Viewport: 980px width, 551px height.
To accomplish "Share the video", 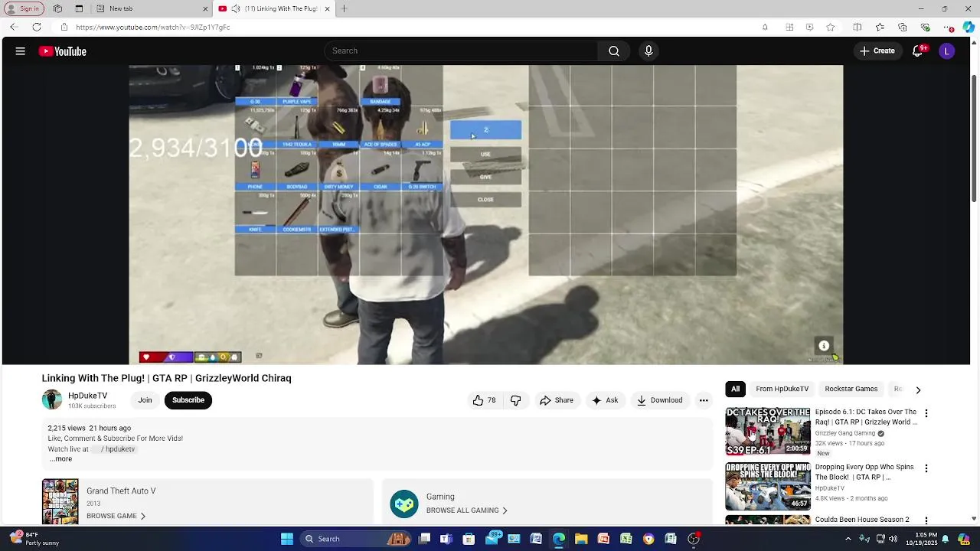I will click(x=556, y=400).
